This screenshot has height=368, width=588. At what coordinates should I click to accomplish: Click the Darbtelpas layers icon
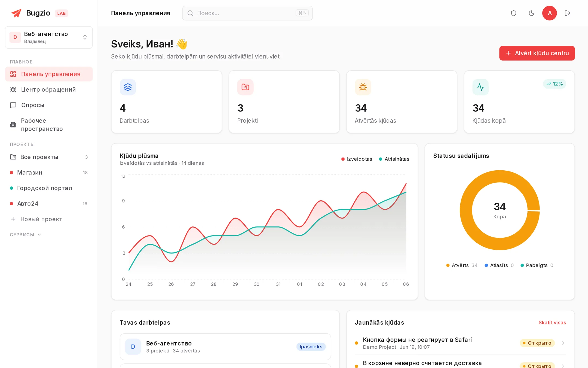[x=128, y=87]
